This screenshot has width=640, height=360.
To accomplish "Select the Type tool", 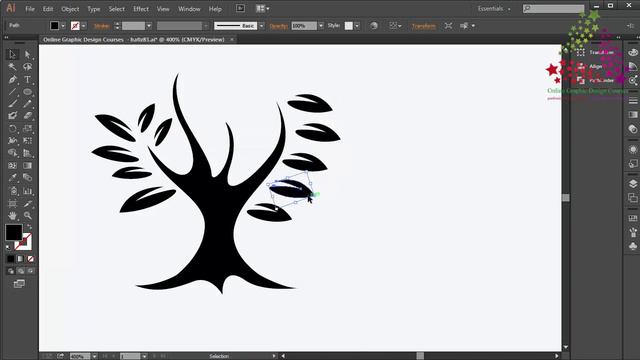I will coord(27,79).
